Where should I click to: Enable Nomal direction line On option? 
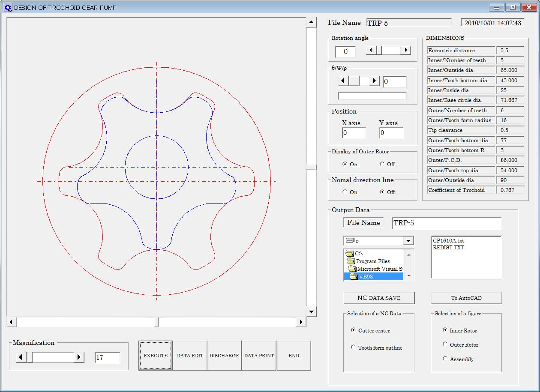coord(345,192)
